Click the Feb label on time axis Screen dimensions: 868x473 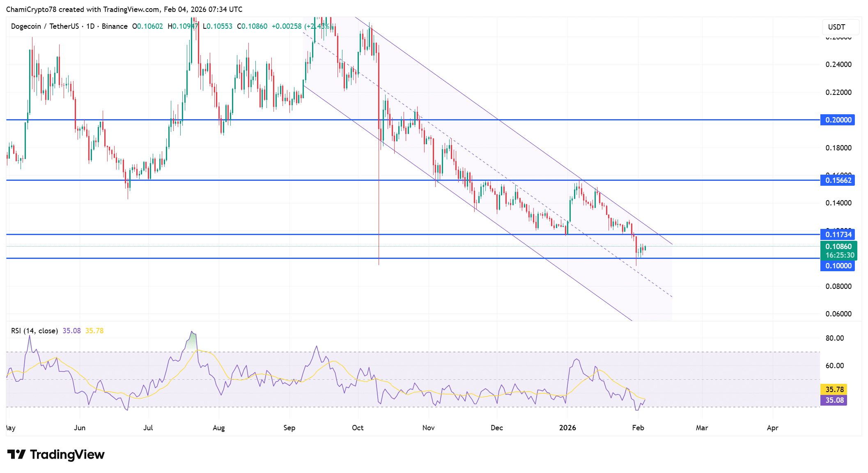coord(638,428)
